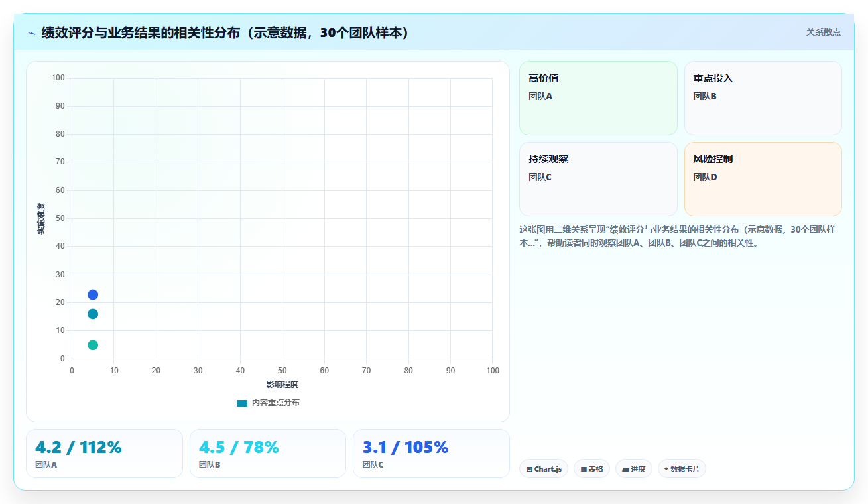Click the 内容重点分布 legend text
Screen dimensions: 868x504
tap(275, 403)
